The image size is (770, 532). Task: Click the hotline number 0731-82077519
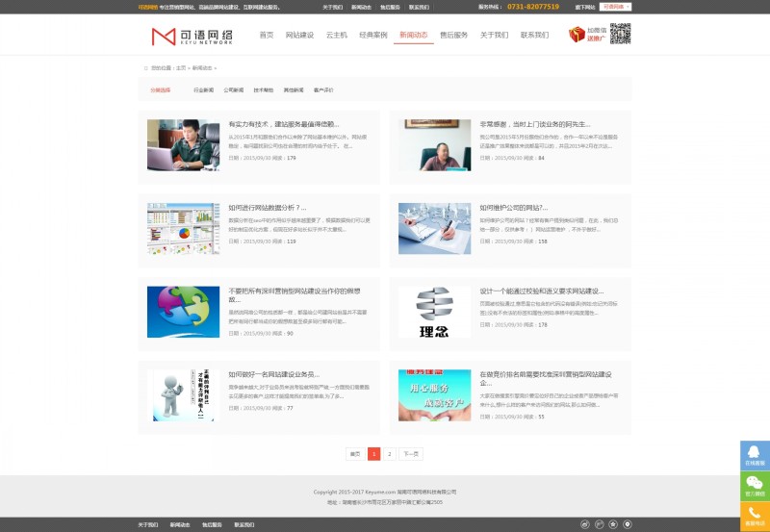pos(533,7)
